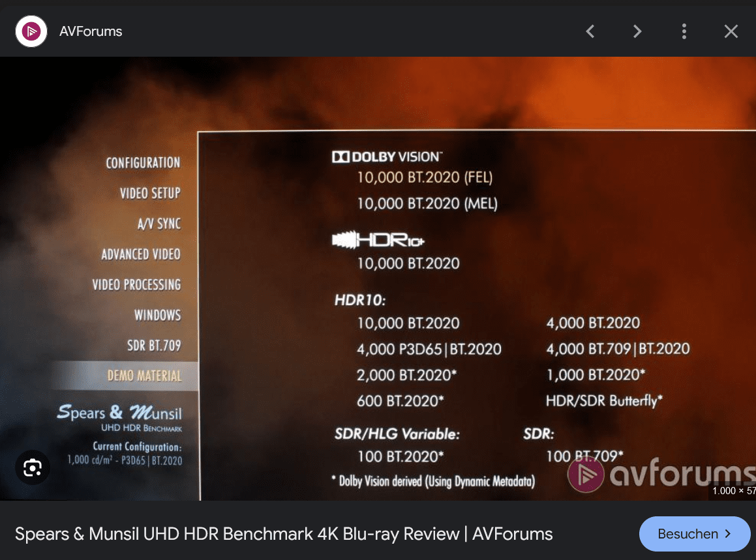Open the Spears & Munsil review title link
Image resolution: width=756 pixels, height=560 pixels.
click(x=284, y=534)
